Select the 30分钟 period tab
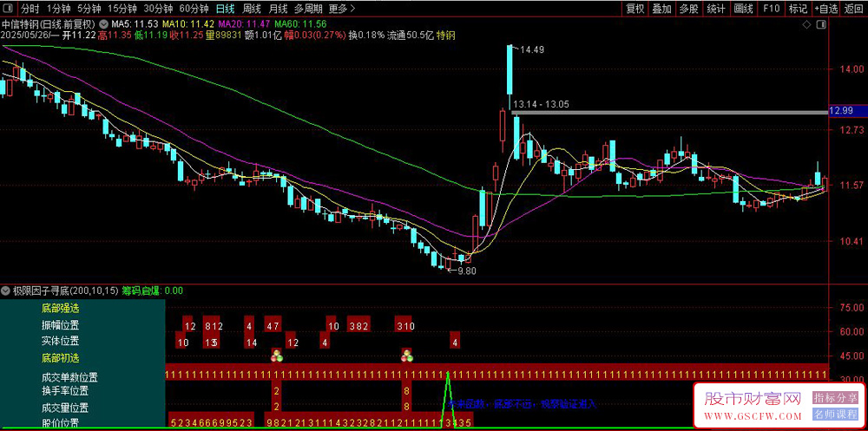This screenshot has width=868, height=431. point(158,9)
